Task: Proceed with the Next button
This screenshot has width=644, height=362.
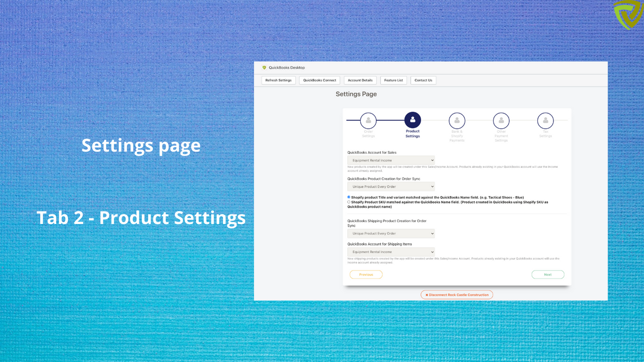Action: 548,275
